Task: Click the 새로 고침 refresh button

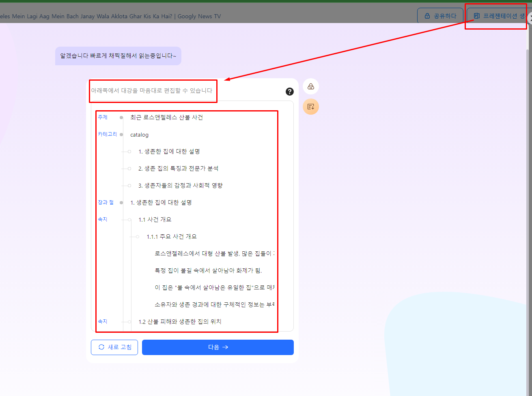Action: [x=114, y=347]
